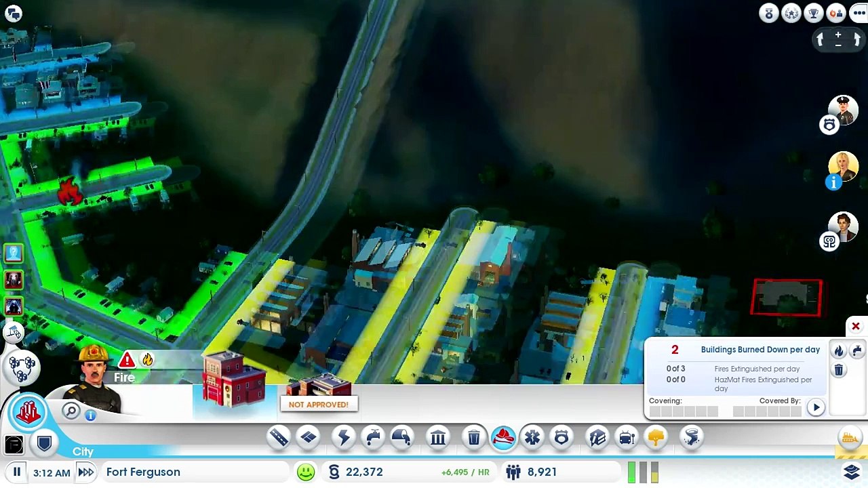The height and width of the screenshot is (488, 868).
Task: Open the trophy challenges button
Action: coord(814,13)
